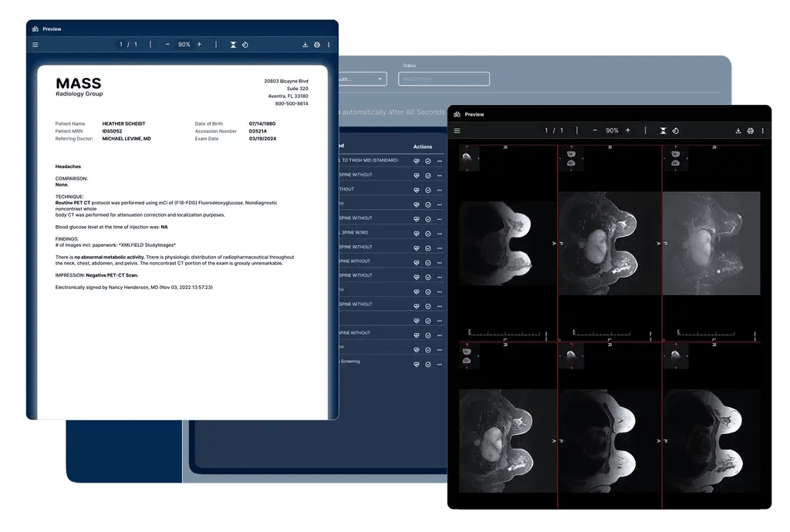Fit report page to window
This screenshot has height=532, width=790.
point(233,45)
